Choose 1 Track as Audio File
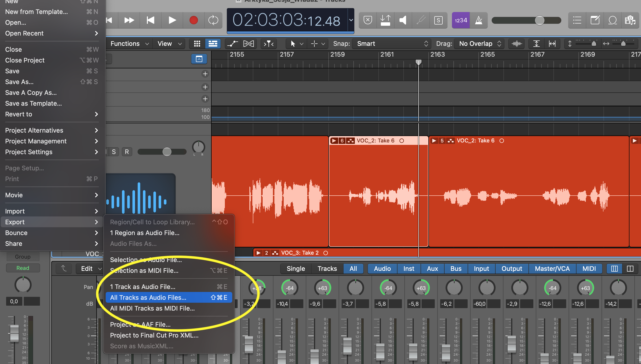The height and width of the screenshot is (364, 641). click(x=169, y=287)
